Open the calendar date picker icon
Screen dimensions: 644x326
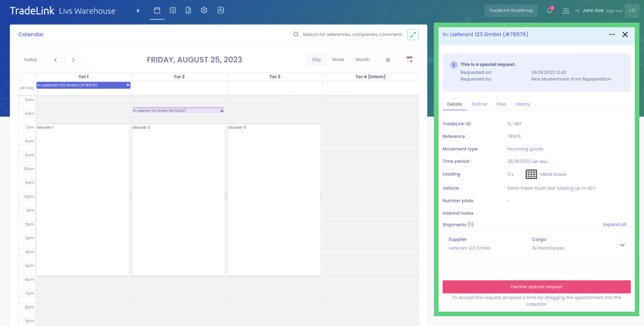coord(409,60)
